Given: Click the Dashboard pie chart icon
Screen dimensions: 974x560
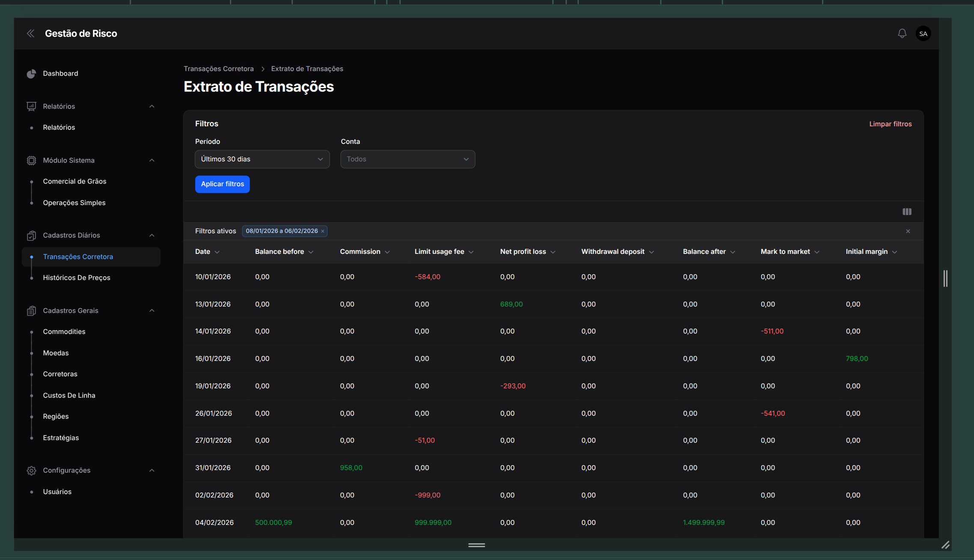Looking at the screenshot, I should click(x=31, y=74).
